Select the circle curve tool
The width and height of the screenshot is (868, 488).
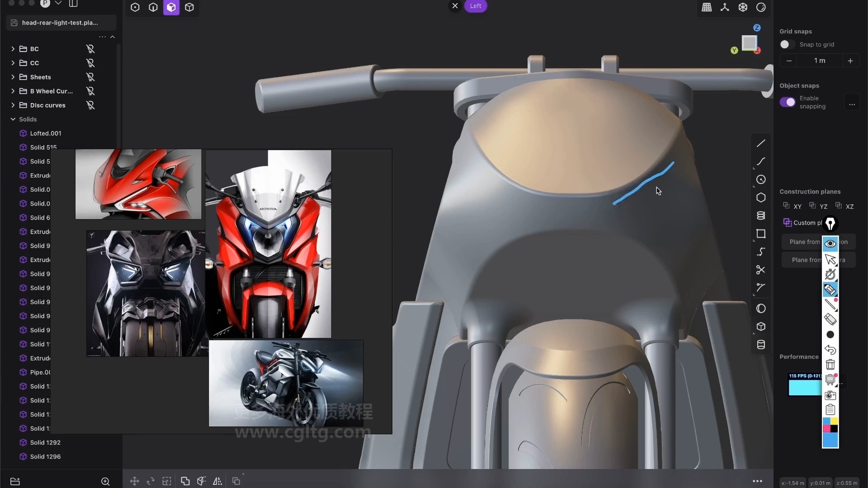(x=761, y=179)
